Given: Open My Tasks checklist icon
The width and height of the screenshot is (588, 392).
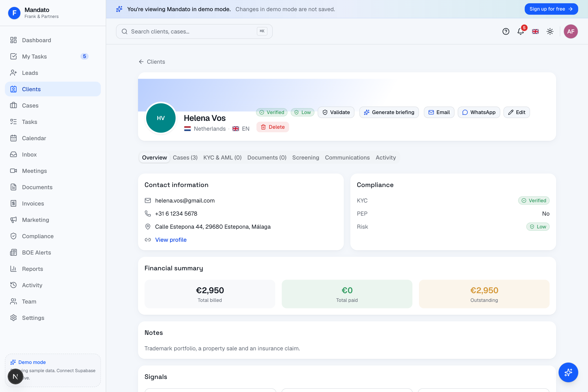Looking at the screenshot, I should (13, 56).
